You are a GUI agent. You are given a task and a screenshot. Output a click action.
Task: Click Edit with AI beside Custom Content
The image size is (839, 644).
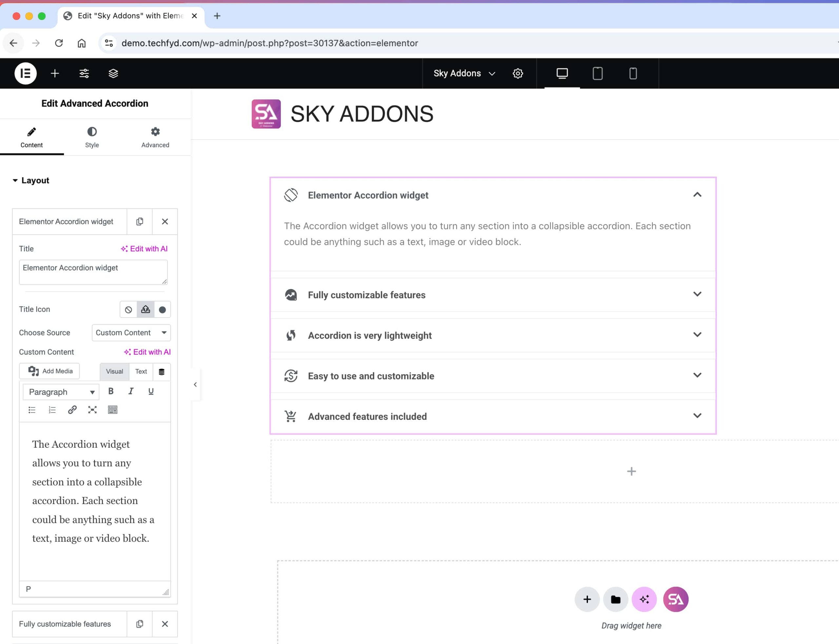147,352
